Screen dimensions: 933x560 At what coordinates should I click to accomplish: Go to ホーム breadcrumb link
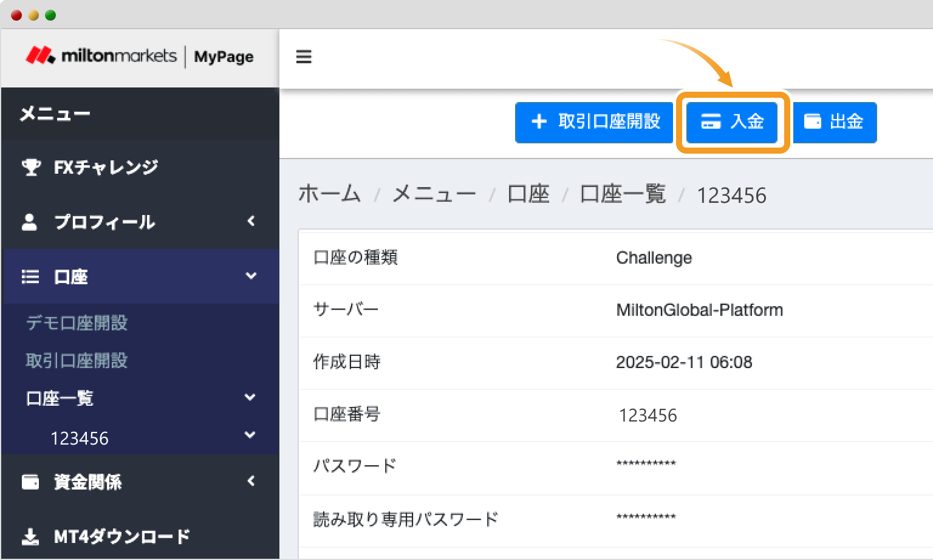(x=329, y=194)
